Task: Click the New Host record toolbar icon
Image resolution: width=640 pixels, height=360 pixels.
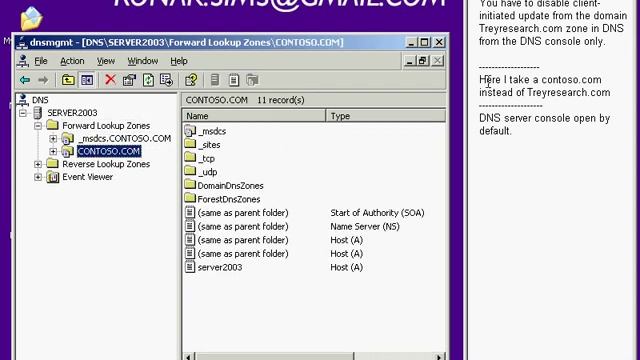Action: point(215,80)
